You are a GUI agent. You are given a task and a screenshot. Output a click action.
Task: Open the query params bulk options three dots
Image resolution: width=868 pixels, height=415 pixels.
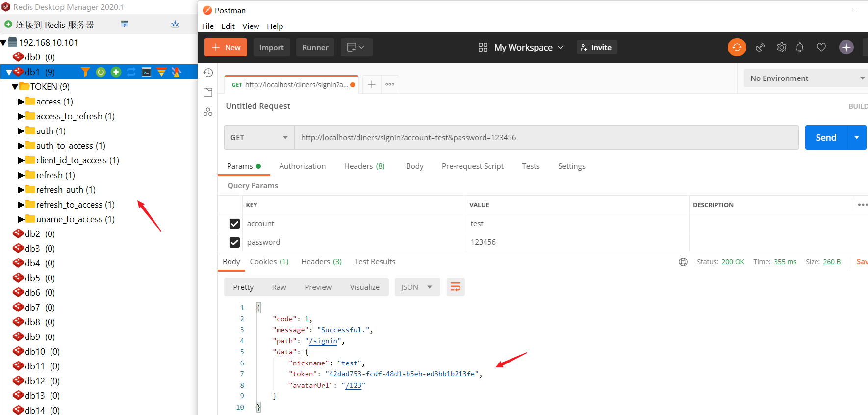pos(863,205)
